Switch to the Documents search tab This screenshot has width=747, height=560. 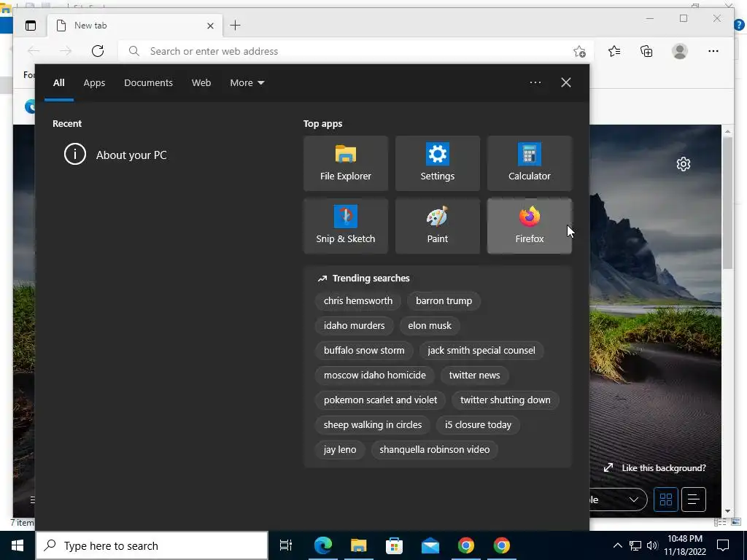[x=148, y=83]
